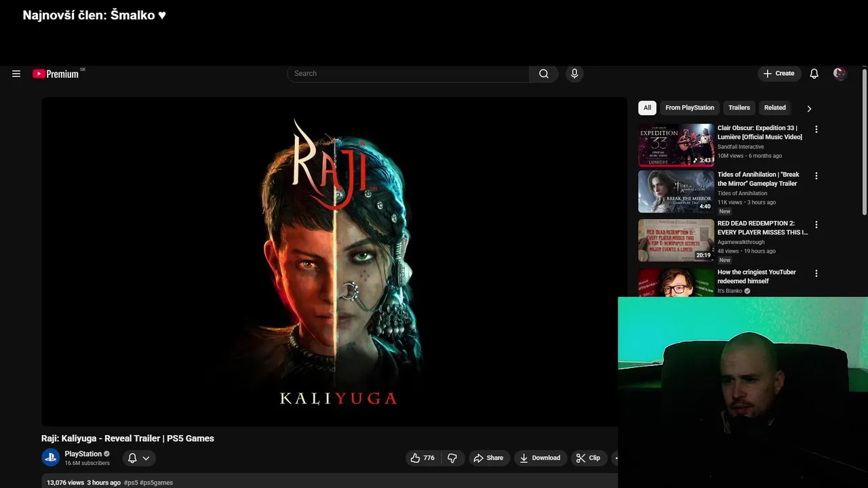This screenshot has height=488, width=868.
Task: Open Clair Obscur Lumière video title
Action: click(x=759, y=132)
